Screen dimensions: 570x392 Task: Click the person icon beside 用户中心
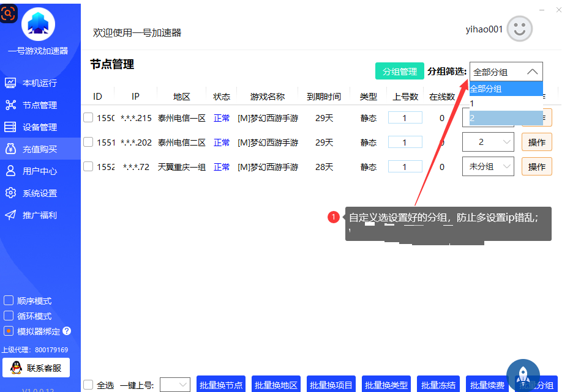[x=10, y=171]
